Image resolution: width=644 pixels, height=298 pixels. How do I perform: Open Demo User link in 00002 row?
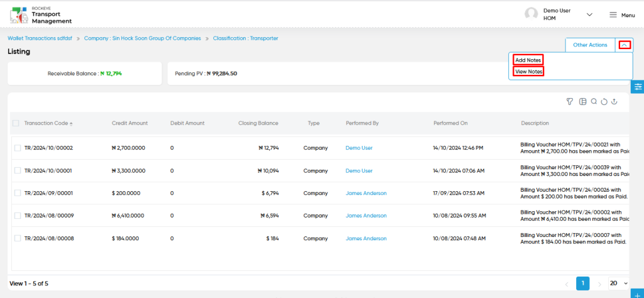click(x=359, y=148)
